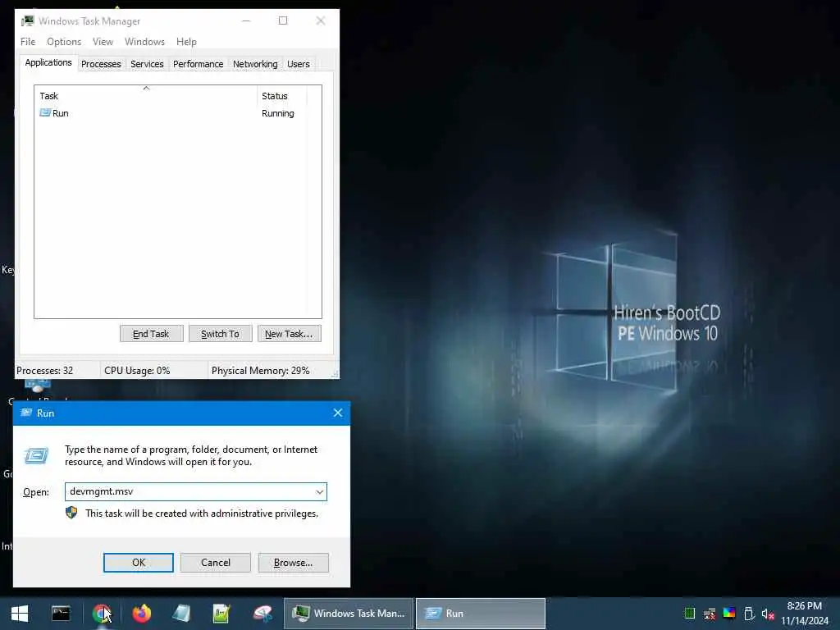Image resolution: width=840 pixels, height=630 pixels.
Task: Open Google Chrome from taskbar
Action: [101, 614]
